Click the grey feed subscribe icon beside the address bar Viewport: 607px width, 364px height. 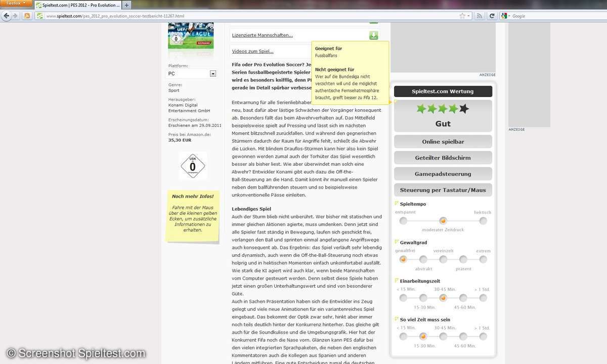tap(480, 16)
